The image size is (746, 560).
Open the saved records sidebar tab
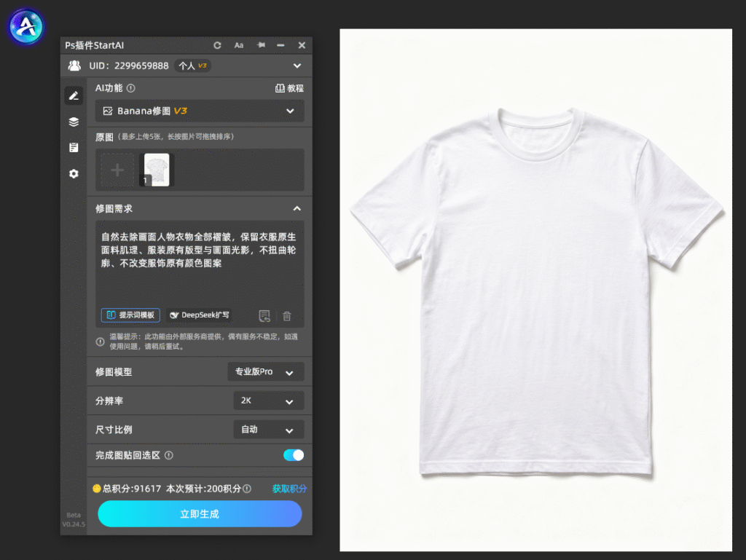point(74,147)
